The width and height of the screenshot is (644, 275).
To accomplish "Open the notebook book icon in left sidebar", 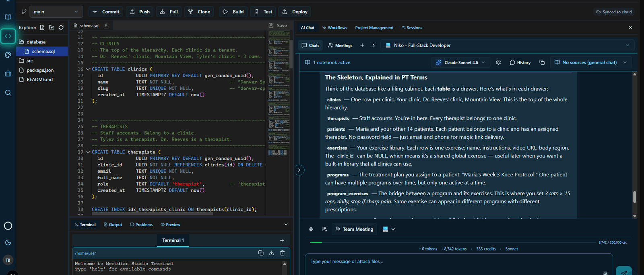I will [8, 17].
